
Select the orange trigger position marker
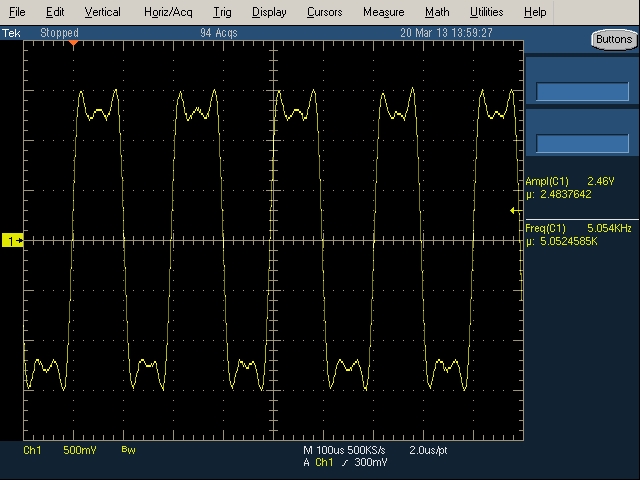(x=73, y=43)
